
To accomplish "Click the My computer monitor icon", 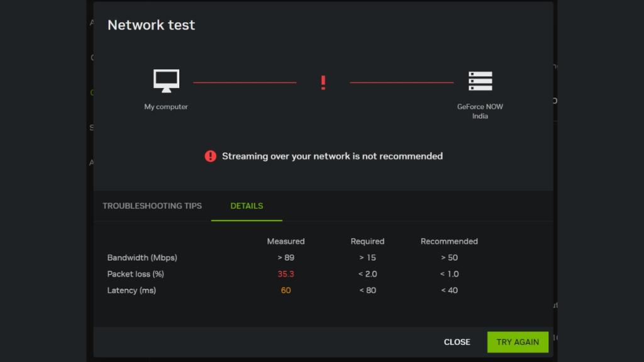I will point(166,80).
